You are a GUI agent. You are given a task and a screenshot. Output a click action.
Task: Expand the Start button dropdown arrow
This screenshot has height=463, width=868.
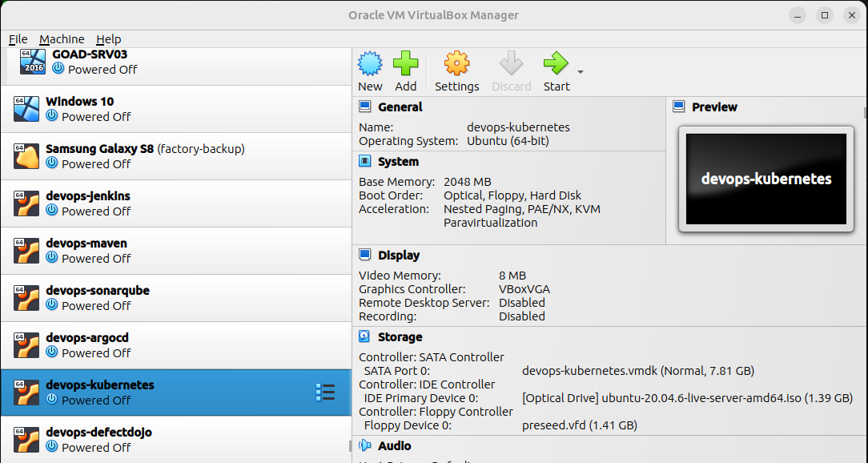click(x=581, y=72)
